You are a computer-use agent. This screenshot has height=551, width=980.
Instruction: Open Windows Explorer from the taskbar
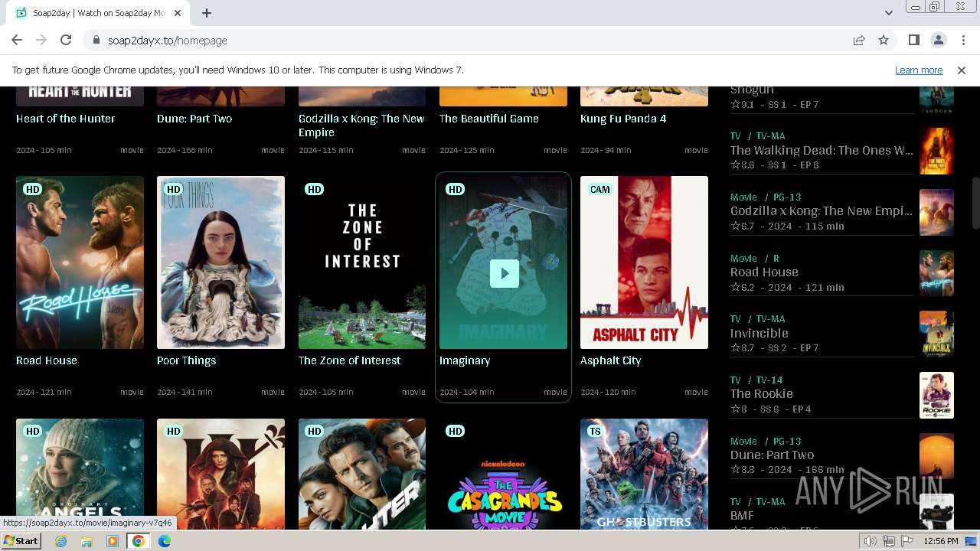pyautogui.click(x=87, y=541)
